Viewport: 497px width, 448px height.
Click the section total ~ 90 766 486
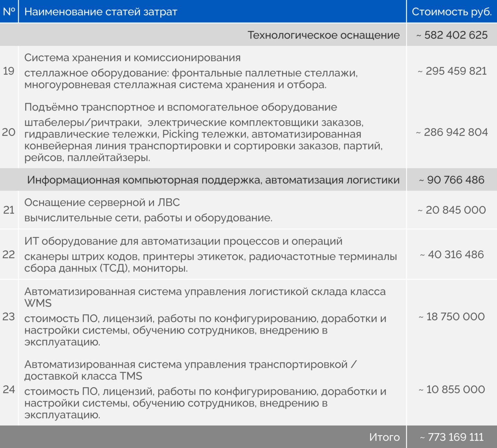tap(452, 180)
